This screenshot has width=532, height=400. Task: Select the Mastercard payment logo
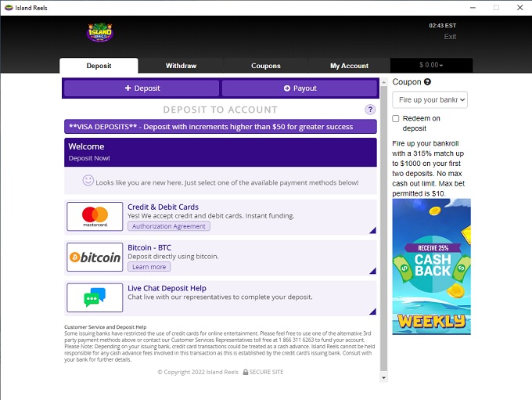pyautogui.click(x=95, y=216)
